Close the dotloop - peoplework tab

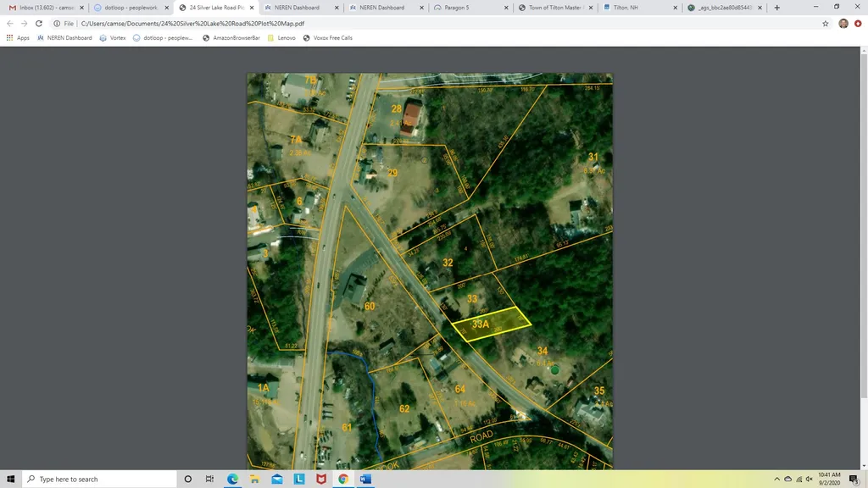pos(167,8)
